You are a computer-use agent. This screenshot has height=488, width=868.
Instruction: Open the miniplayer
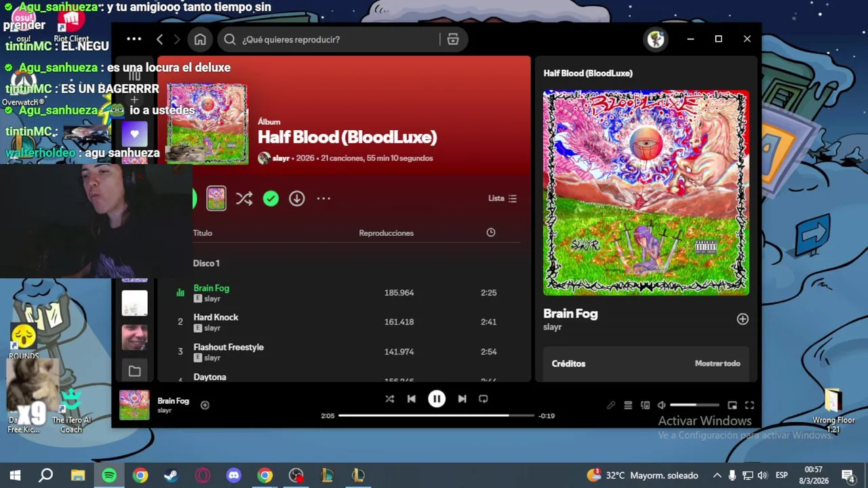click(732, 405)
